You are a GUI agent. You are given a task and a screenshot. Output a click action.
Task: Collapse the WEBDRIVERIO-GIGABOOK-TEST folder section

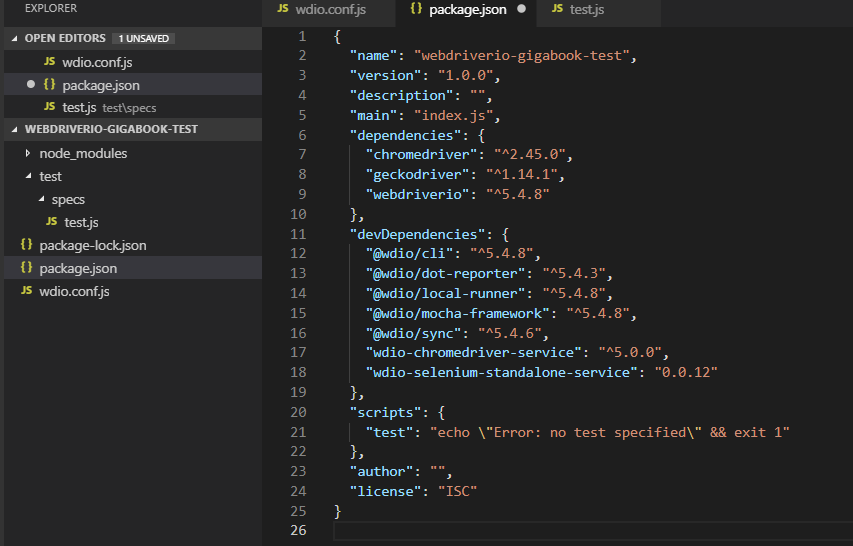pos(15,129)
